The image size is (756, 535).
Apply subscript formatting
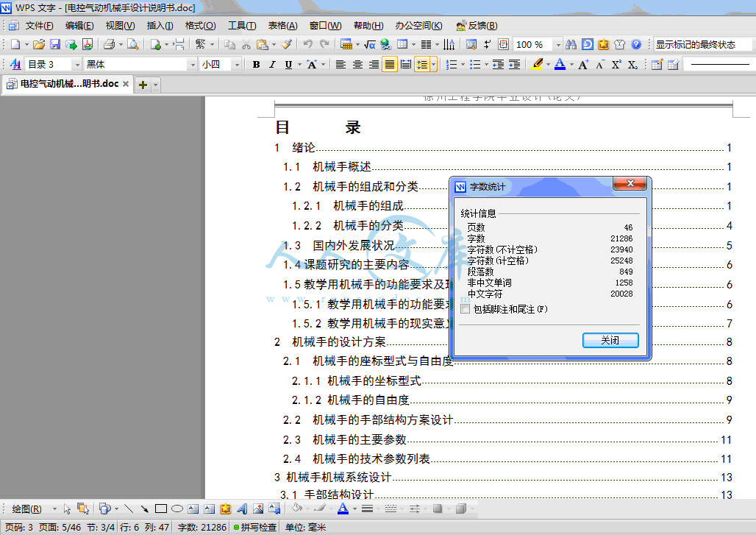click(x=632, y=64)
